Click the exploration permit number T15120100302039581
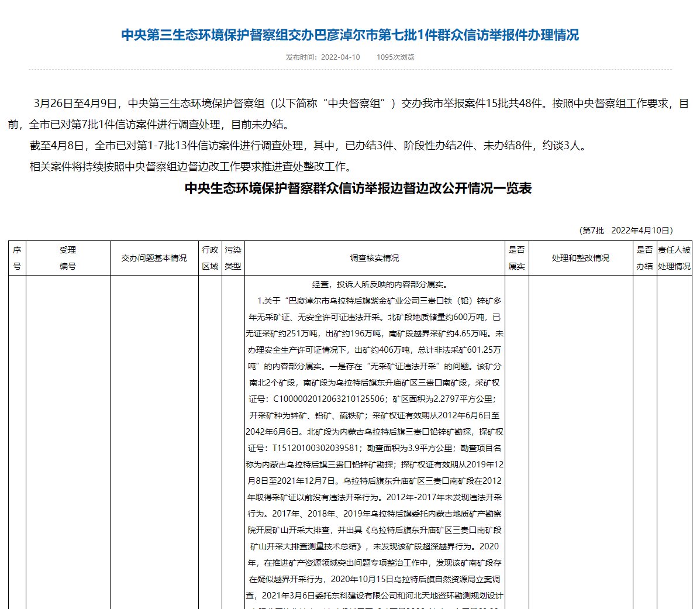This screenshot has height=609, width=700. [315, 449]
